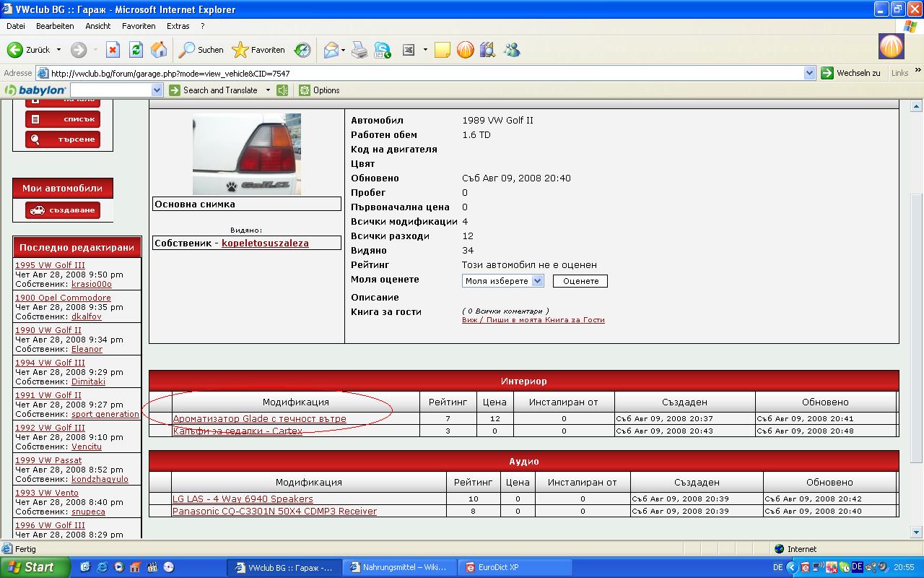Open the ? help menu
The width and height of the screenshot is (924, 578).
[203, 26]
